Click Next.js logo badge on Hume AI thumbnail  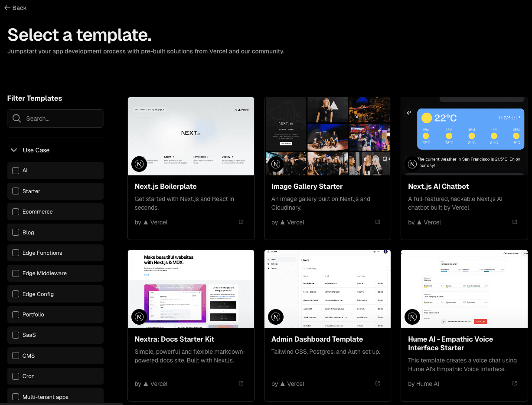click(x=413, y=317)
